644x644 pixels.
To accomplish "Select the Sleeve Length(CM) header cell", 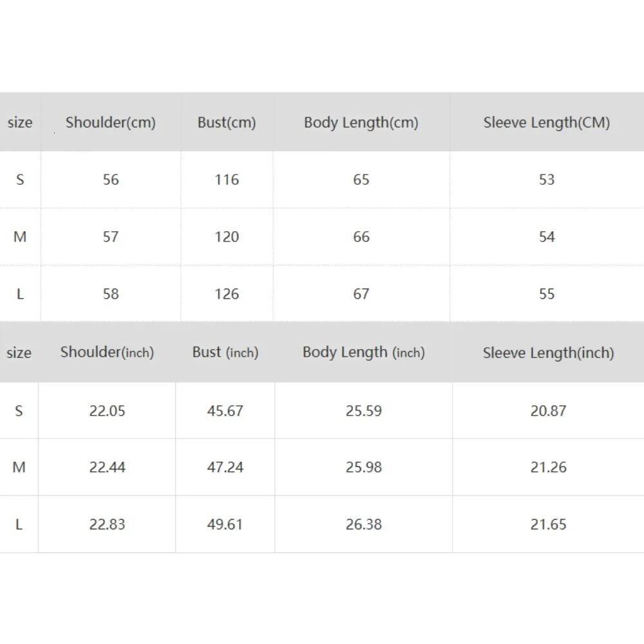I will point(547,122).
